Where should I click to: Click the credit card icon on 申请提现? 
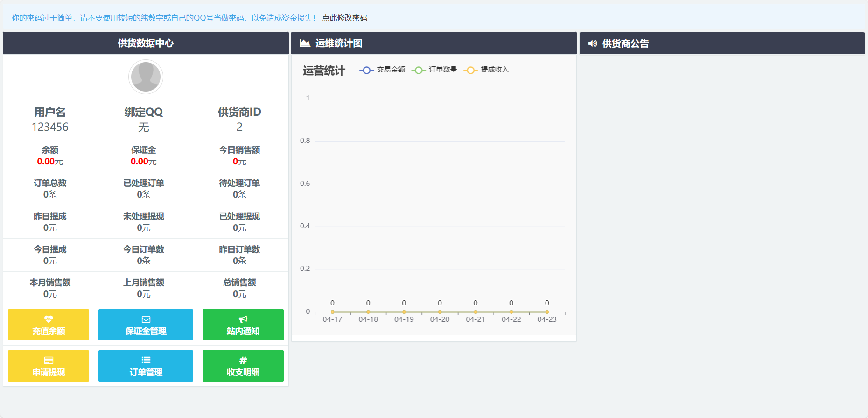(x=49, y=360)
